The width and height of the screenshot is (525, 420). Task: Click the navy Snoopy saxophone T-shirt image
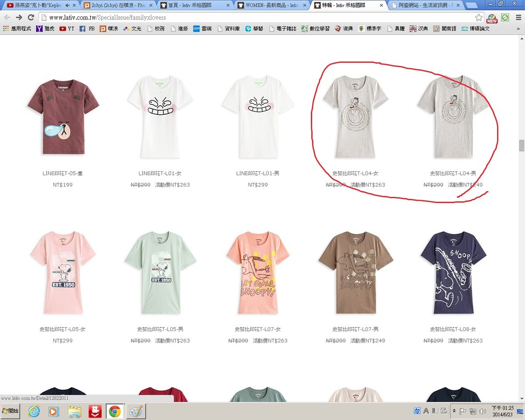453,273
